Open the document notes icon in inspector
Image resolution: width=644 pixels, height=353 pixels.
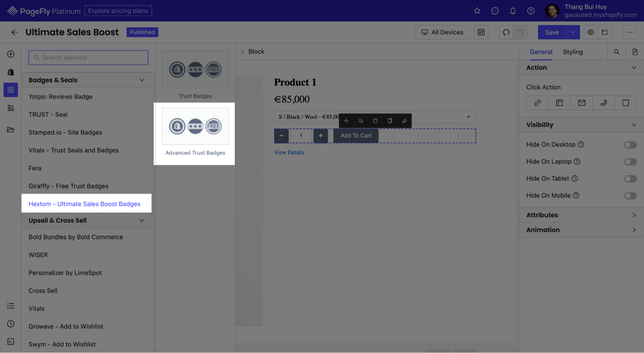(x=635, y=52)
